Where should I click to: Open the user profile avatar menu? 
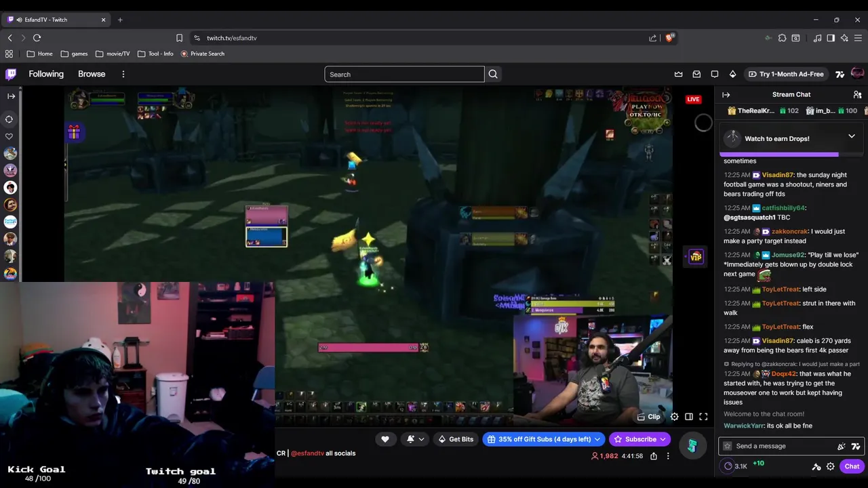point(857,73)
